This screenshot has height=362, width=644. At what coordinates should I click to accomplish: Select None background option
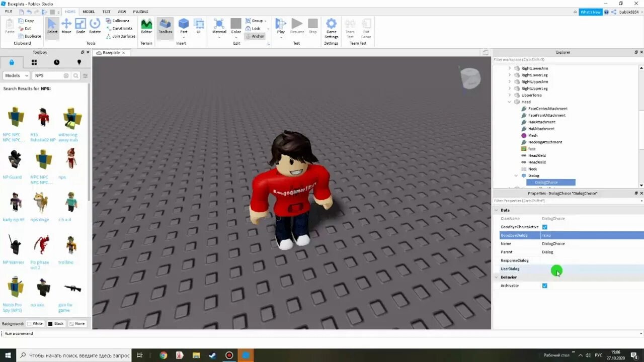(x=77, y=323)
